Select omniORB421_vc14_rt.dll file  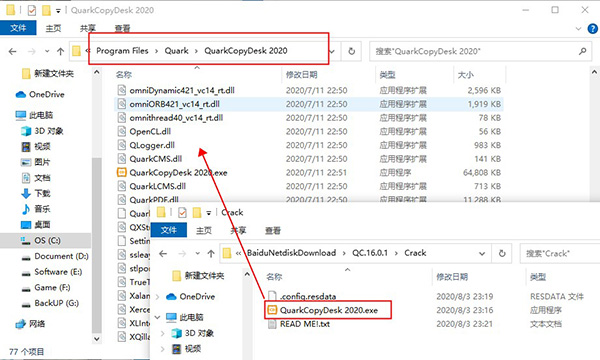[x=309, y=104]
